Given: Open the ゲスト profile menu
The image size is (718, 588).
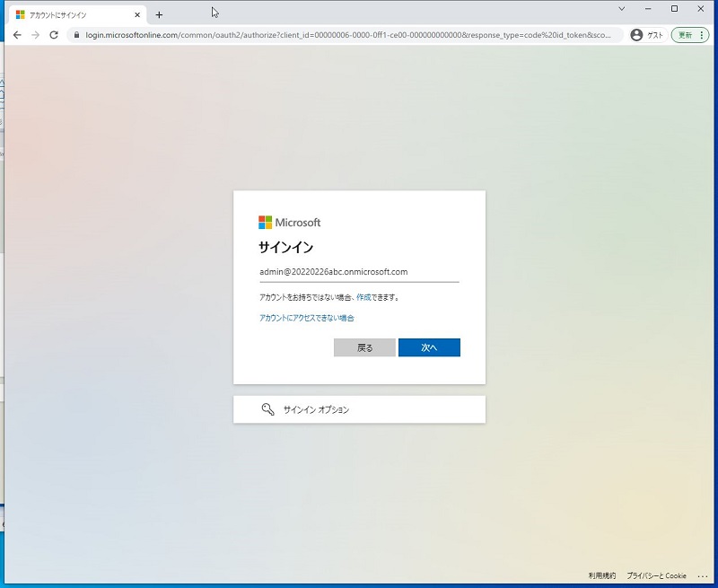Looking at the screenshot, I should tap(647, 35).
